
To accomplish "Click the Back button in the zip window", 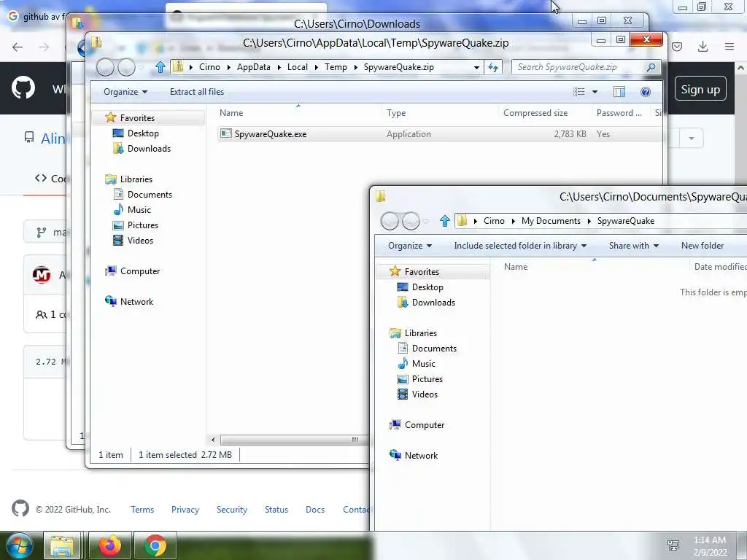I will 105,67.
